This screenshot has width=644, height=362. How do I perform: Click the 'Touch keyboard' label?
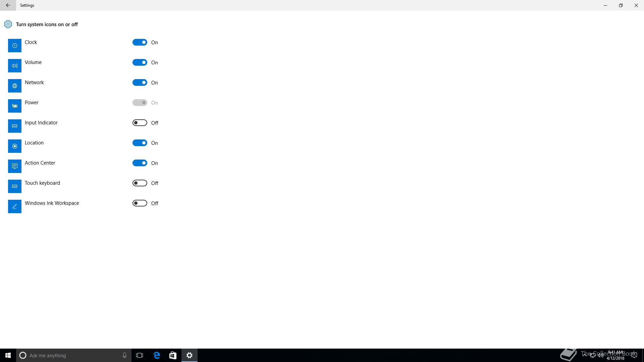(x=42, y=183)
